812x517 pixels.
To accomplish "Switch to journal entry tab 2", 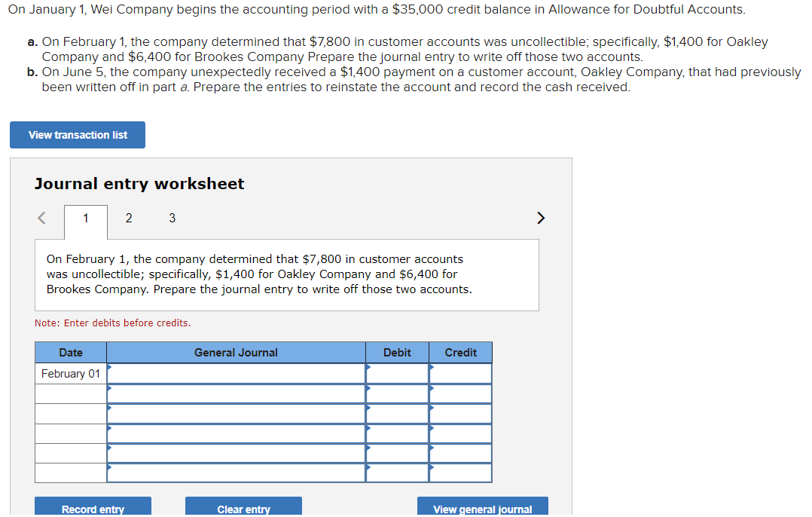I will click(x=128, y=218).
